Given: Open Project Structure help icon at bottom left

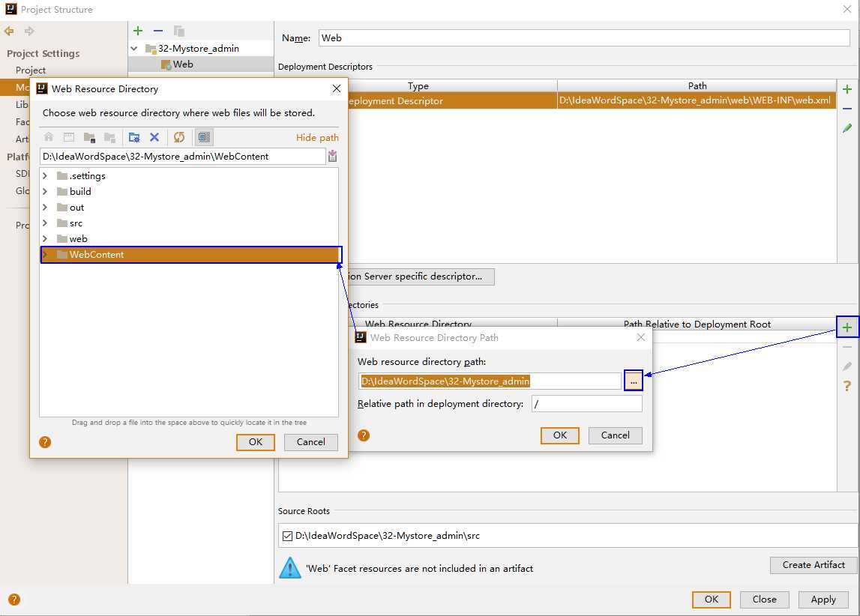Looking at the screenshot, I should (14, 600).
